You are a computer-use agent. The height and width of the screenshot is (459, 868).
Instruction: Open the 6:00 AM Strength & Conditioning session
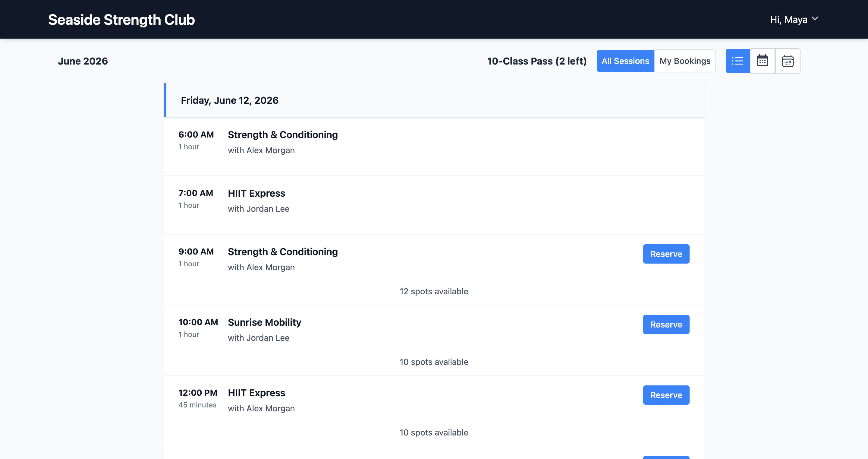coord(434,147)
